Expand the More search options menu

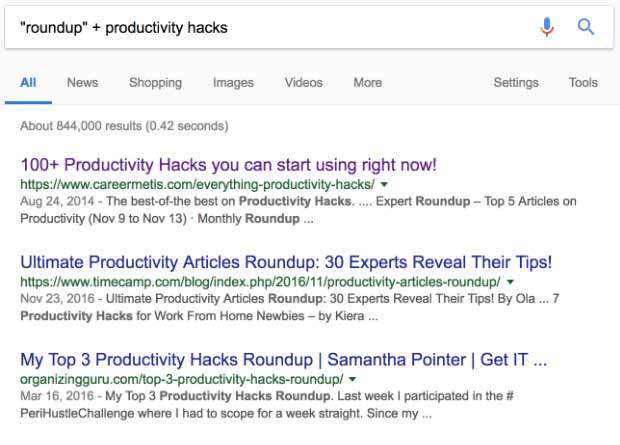click(x=367, y=83)
